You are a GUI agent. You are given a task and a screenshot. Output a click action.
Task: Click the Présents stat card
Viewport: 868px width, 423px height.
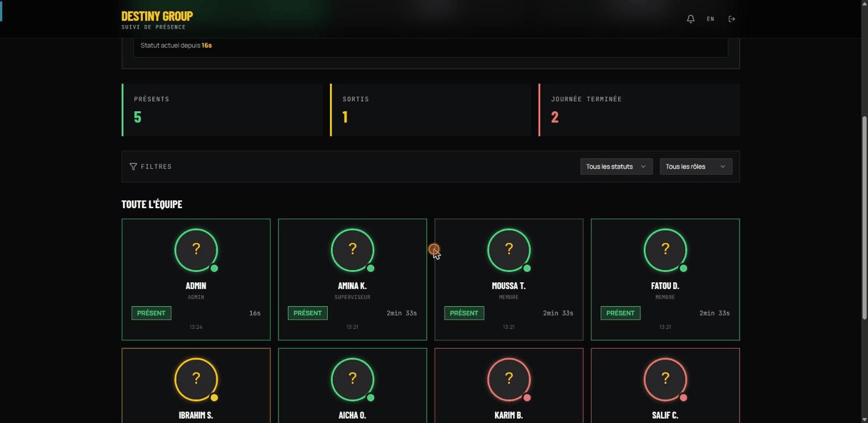(222, 110)
